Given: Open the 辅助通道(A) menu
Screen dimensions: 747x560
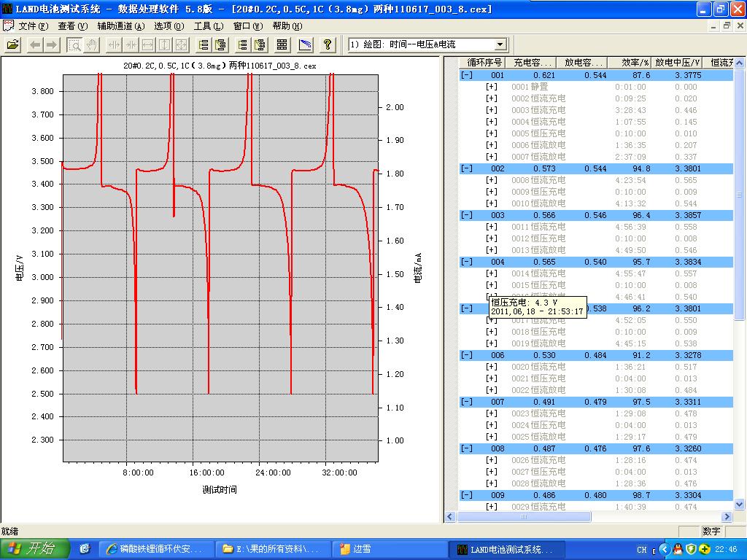Looking at the screenshot, I should 120,26.
